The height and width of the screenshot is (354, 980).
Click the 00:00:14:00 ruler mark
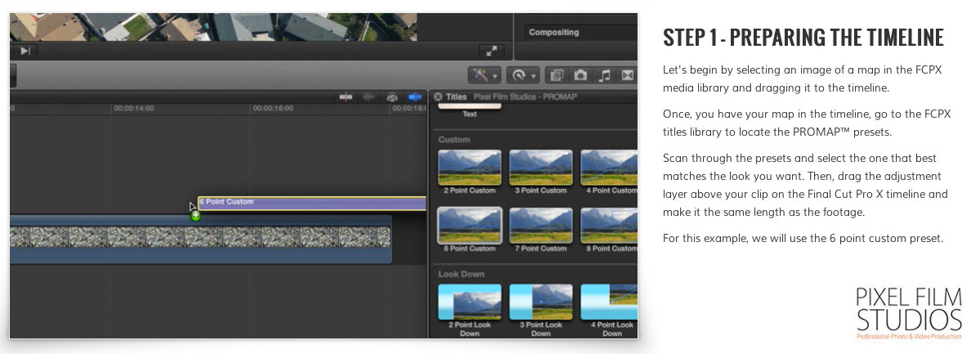pos(134,109)
